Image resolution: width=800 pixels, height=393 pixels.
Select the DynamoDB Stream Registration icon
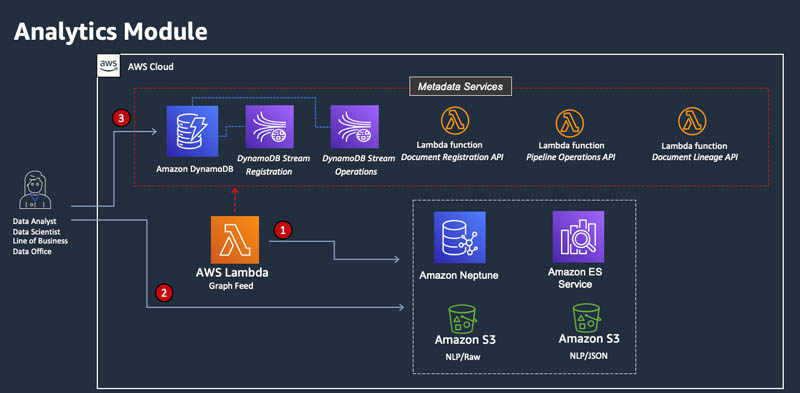[269, 127]
